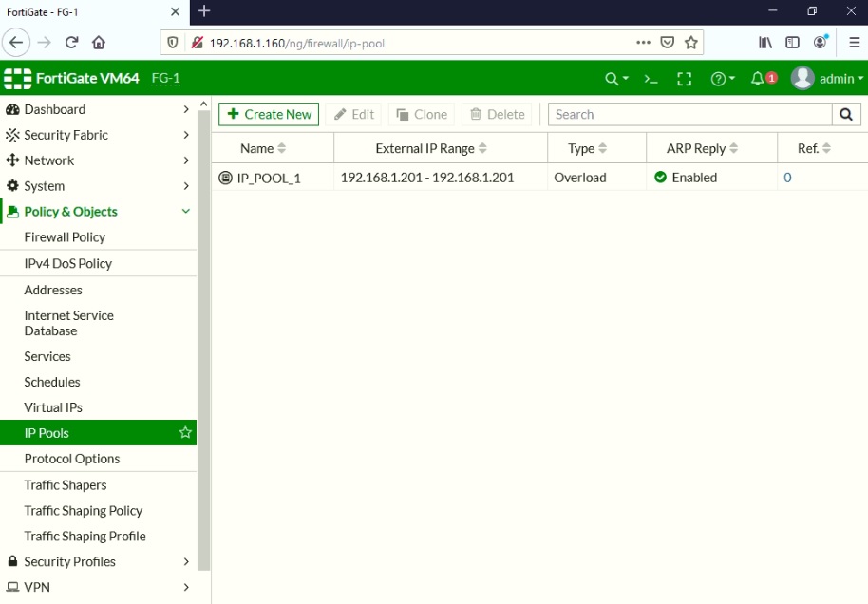The width and height of the screenshot is (868, 604).
Task: Click the search icon in the table toolbar
Action: click(x=844, y=114)
